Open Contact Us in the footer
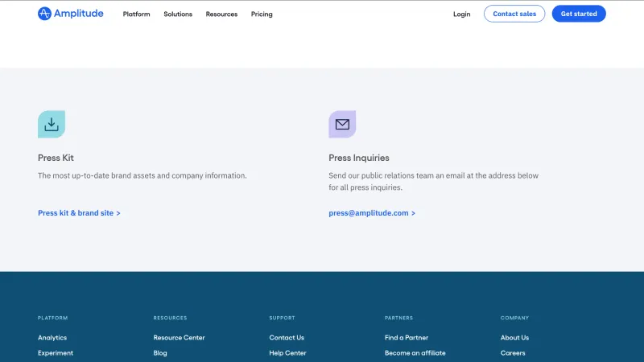 [x=287, y=337]
